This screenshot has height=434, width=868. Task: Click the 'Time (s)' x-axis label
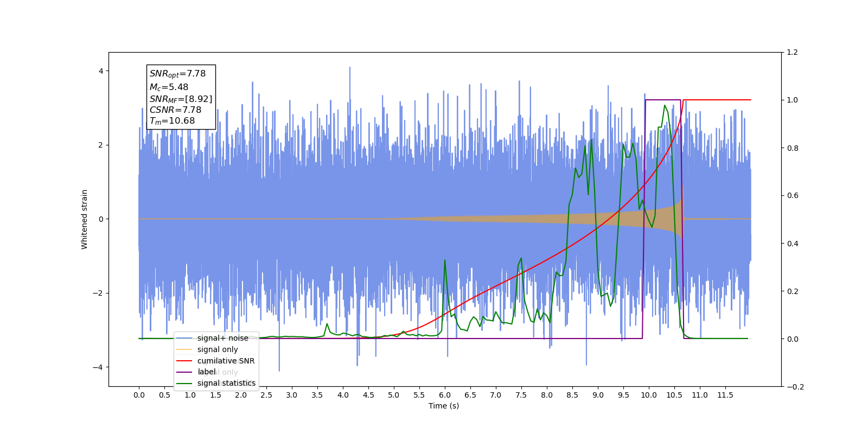(x=444, y=406)
